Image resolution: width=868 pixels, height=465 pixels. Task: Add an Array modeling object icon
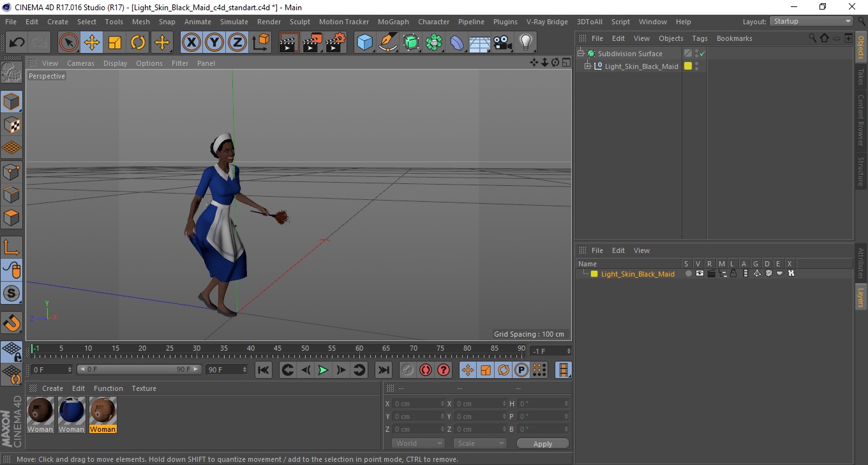pos(434,43)
